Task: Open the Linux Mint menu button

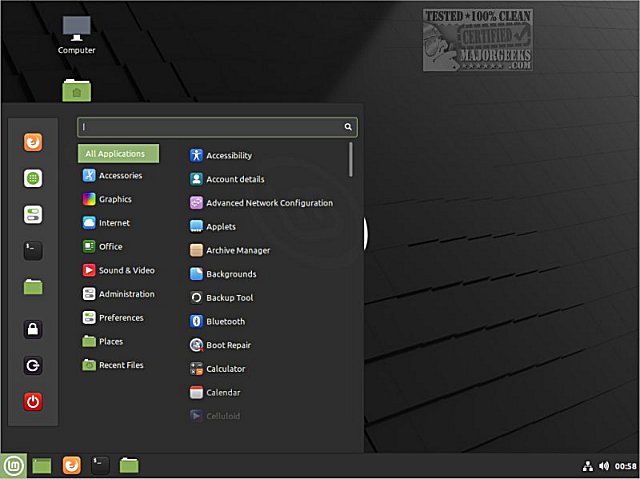Action: click(13, 466)
